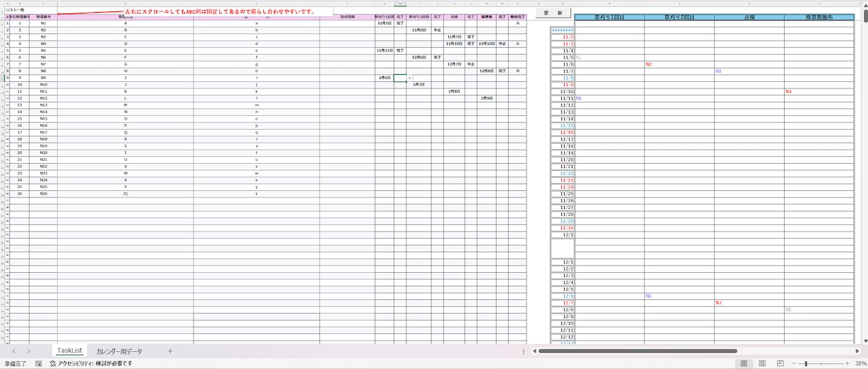Select the 11/8 calendar date cell

[563, 78]
